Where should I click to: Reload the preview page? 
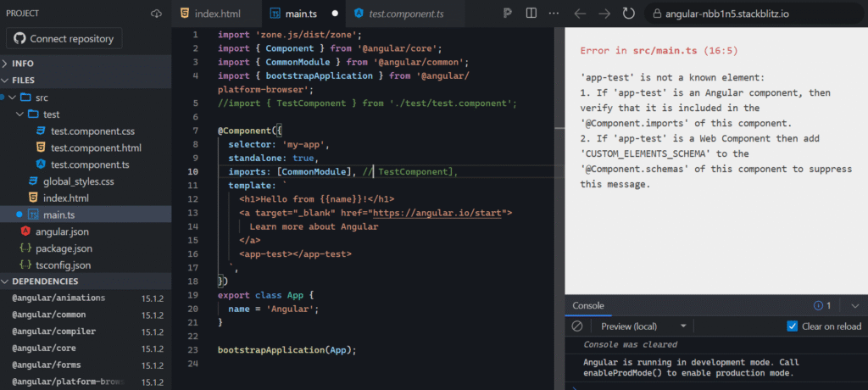(x=628, y=14)
